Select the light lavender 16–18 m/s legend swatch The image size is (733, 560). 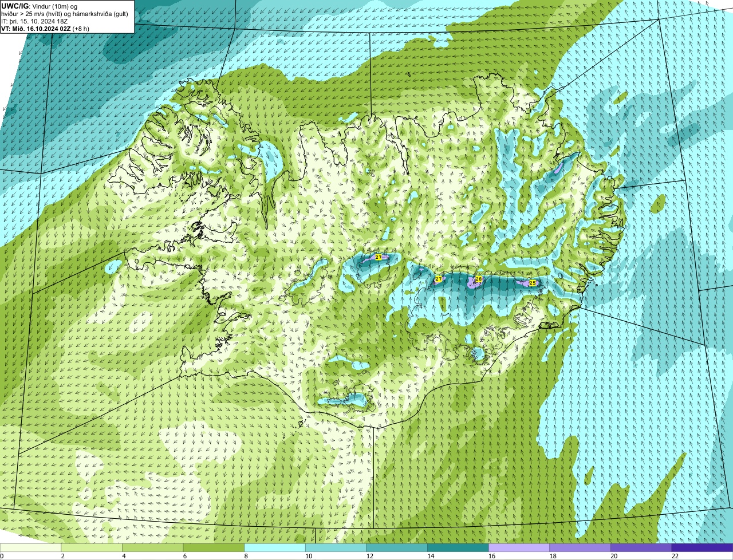[519, 547]
